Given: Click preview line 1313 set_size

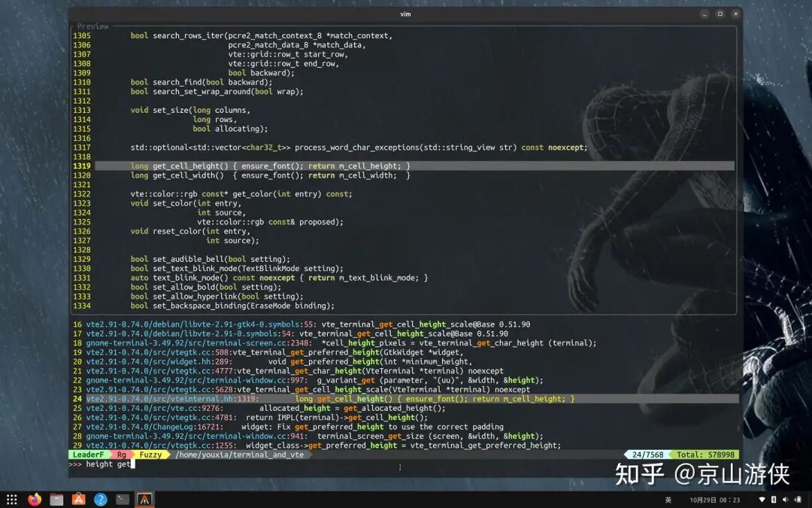Looking at the screenshot, I should click(190, 111).
